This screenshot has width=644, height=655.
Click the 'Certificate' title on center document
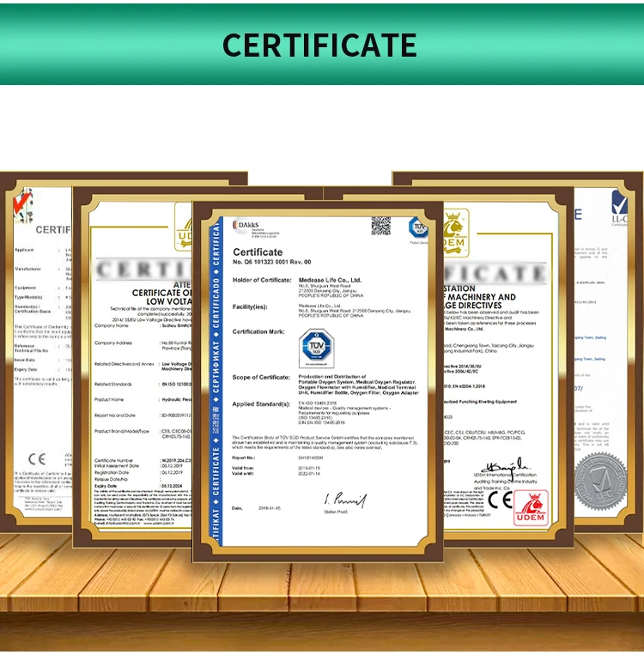(x=258, y=252)
